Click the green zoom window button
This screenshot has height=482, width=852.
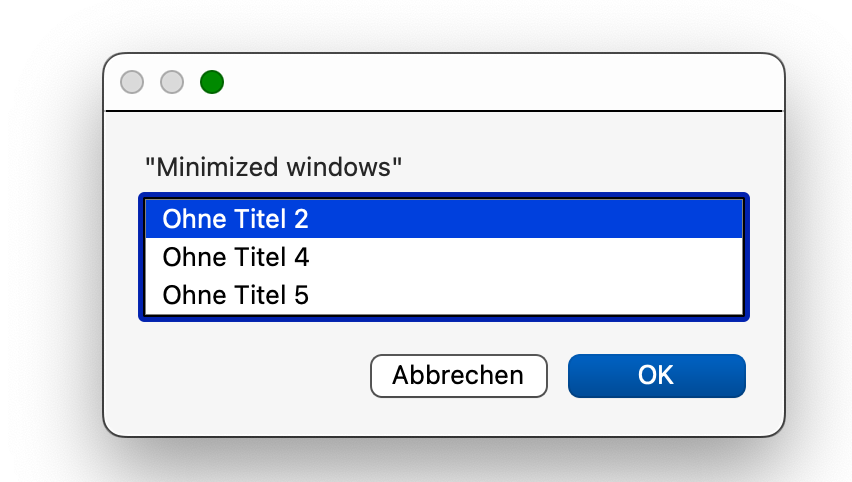pyautogui.click(x=212, y=82)
